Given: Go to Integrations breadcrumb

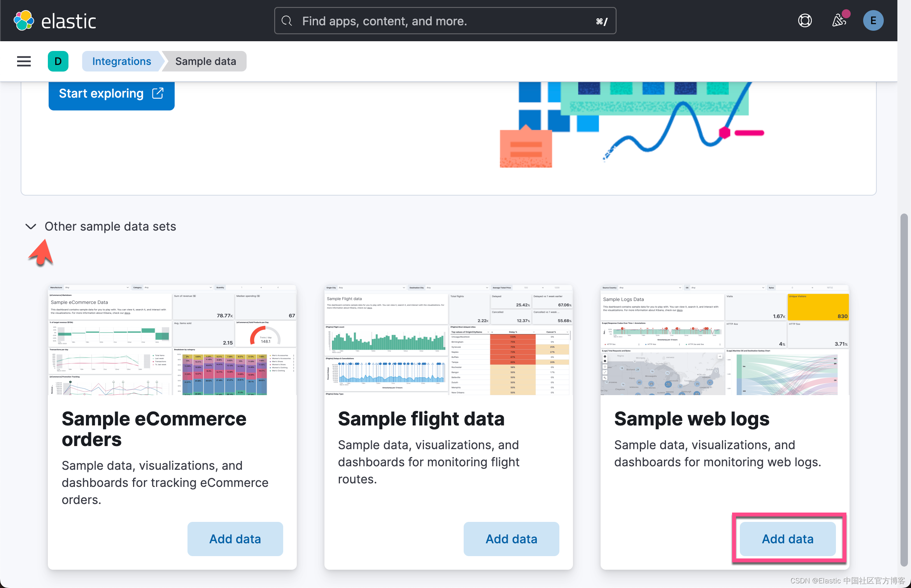Looking at the screenshot, I should (x=121, y=61).
